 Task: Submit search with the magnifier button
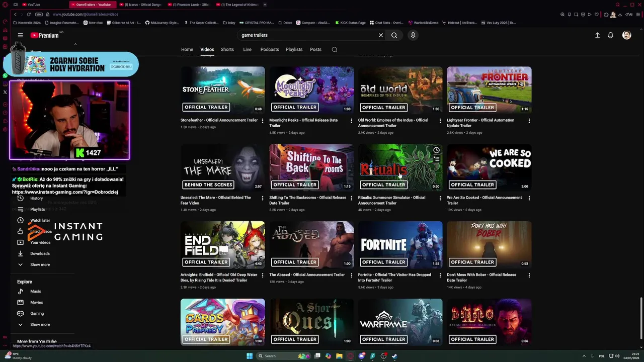point(394,35)
